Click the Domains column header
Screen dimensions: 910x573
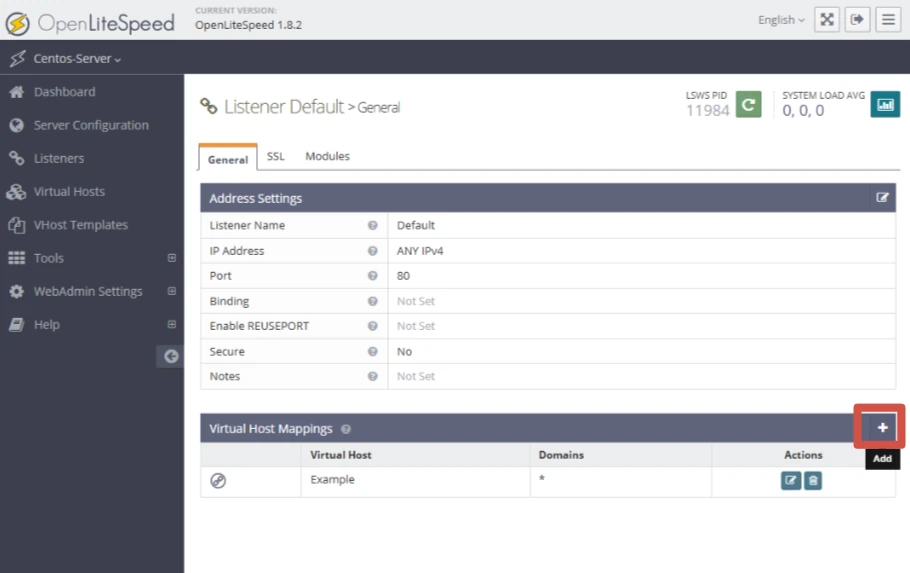click(561, 455)
